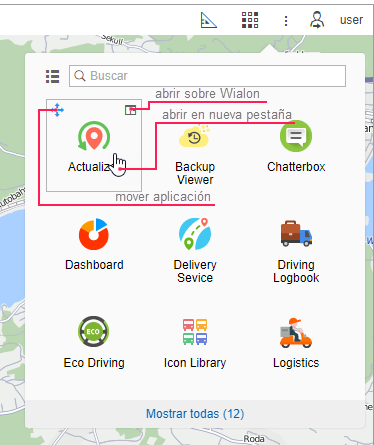Click the open-over-Wialon window icon
Image resolution: width=374 pixels, height=445 pixels.
[x=130, y=110]
